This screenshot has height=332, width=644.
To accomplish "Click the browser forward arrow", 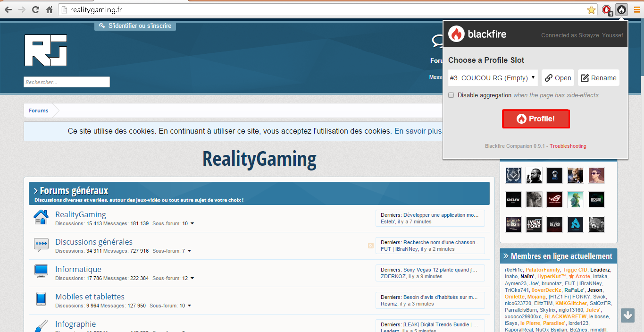I will pos(22,9).
